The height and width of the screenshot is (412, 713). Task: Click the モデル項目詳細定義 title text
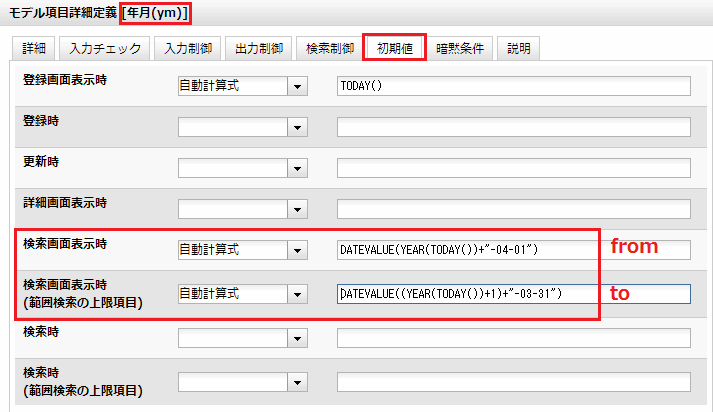[x=63, y=13]
